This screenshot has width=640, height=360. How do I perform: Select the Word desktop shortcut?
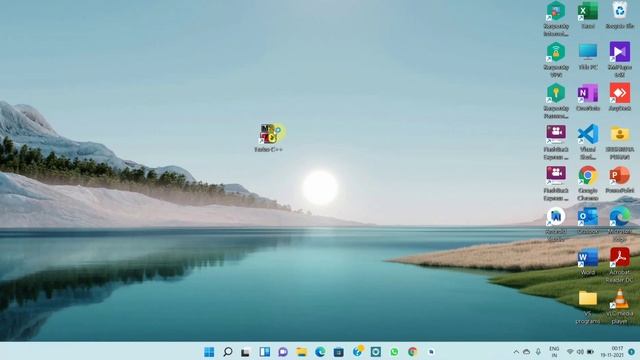coord(588,262)
